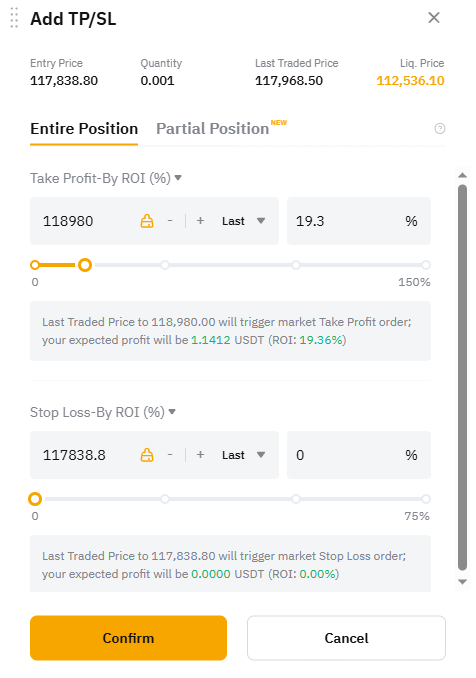The height and width of the screenshot is (678, 476).
Task: Click the eraser icon in Stop Loss field
Action: pyautogui.click(x=147, y=455)
